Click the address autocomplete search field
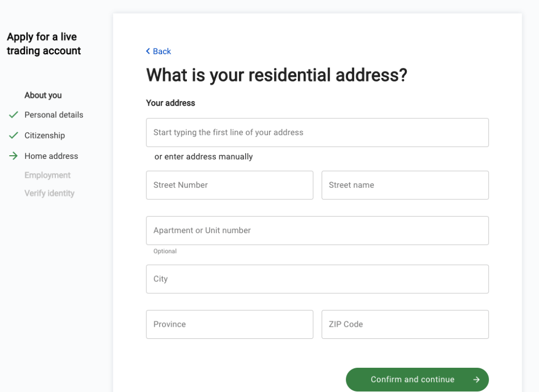 point(317,132)
